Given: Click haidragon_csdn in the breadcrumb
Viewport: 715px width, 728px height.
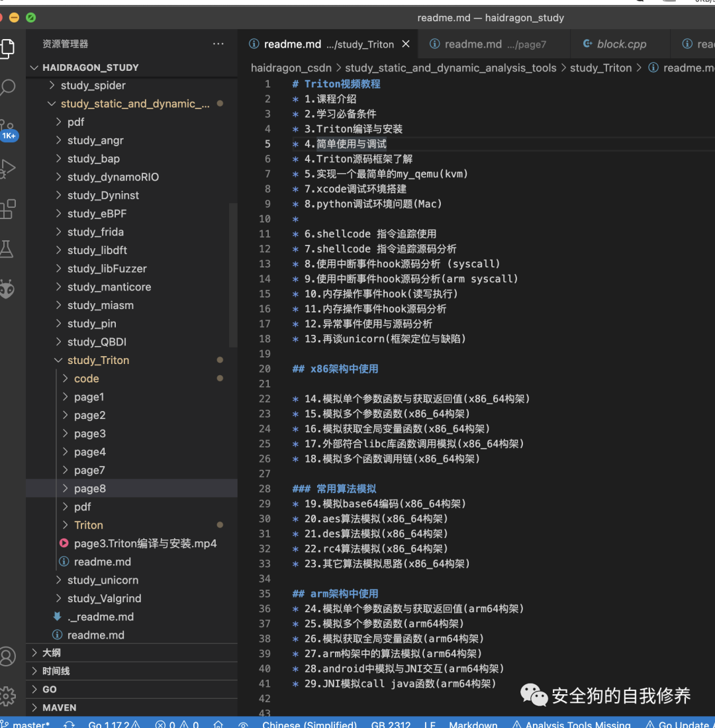Looking at the screenshot, I should coord(291,68).
